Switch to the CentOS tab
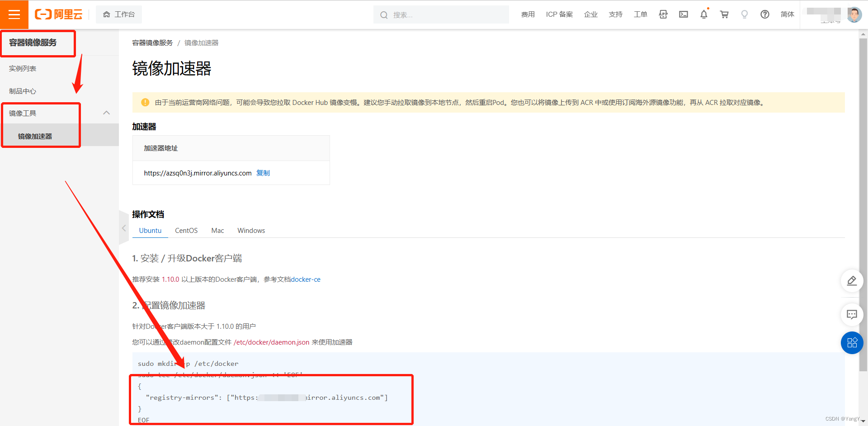This screenshot has width=868, height=426. (186, 230)
